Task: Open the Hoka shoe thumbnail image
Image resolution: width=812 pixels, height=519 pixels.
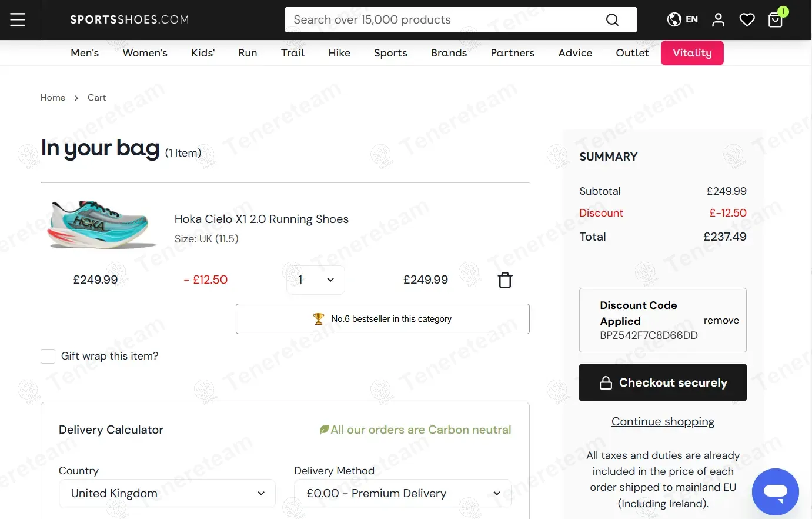Action: pyautogui.click(x=102, y=224)
